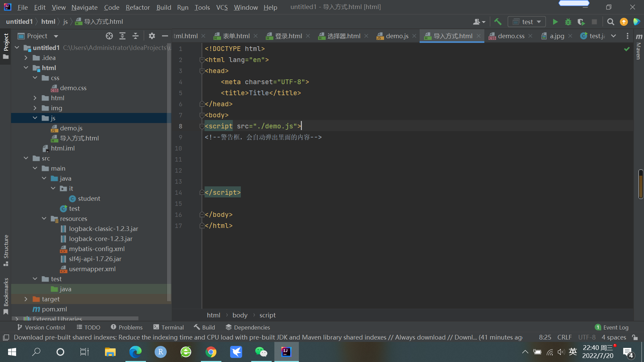This screenshot has width=644, height=362.
Task: Open Project panel settings gear
Action: click(152, 36)
